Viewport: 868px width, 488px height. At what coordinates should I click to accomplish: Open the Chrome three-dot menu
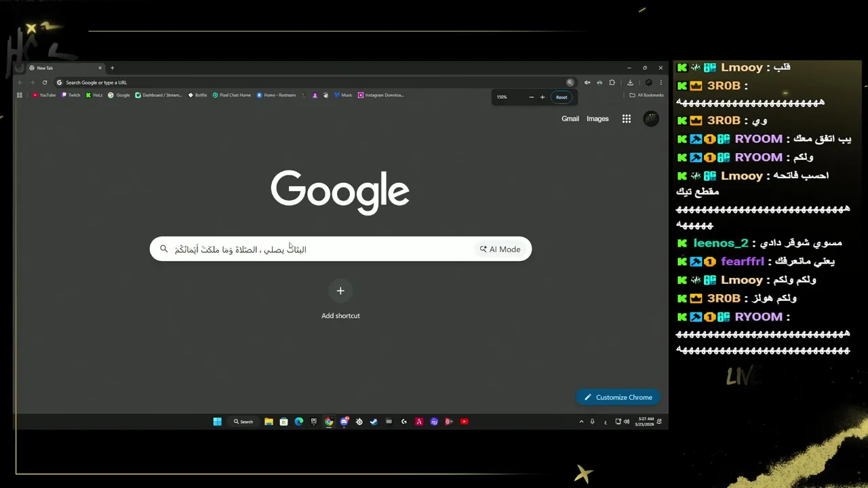(661, 83)
